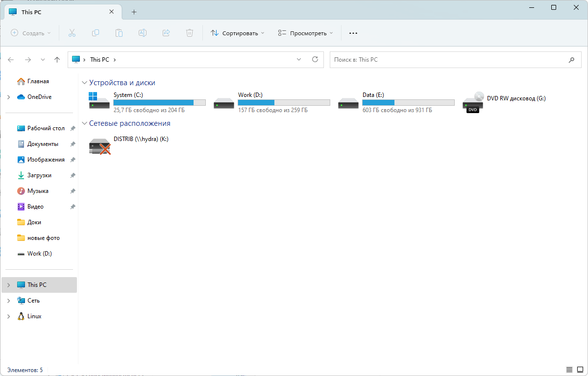Click the Сетевые расположения heading
Screen dimensions: 588x376
130,123
